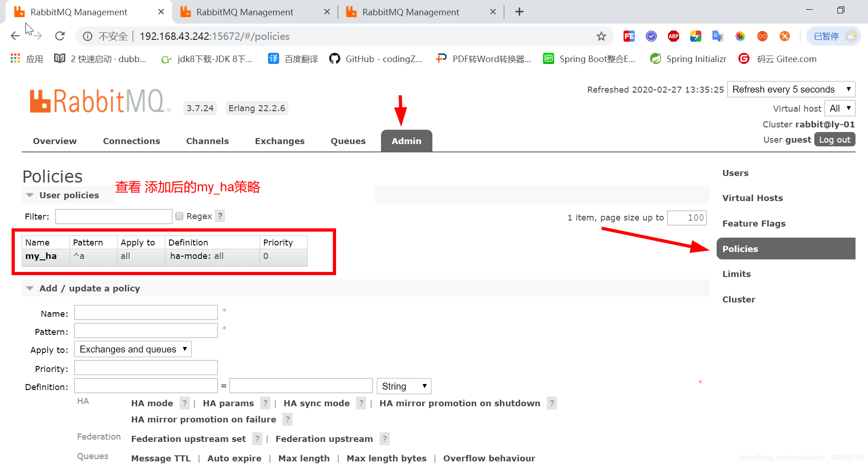Open the Spring Boot bookmark
The image size is (868, 466).
(x=589, y=59)
